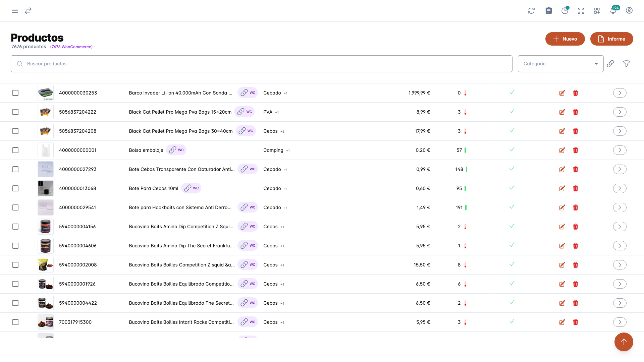The width and height of the screenshot is (644, 362).
Task: Open the hamburger menu icon
Action: 15,11
